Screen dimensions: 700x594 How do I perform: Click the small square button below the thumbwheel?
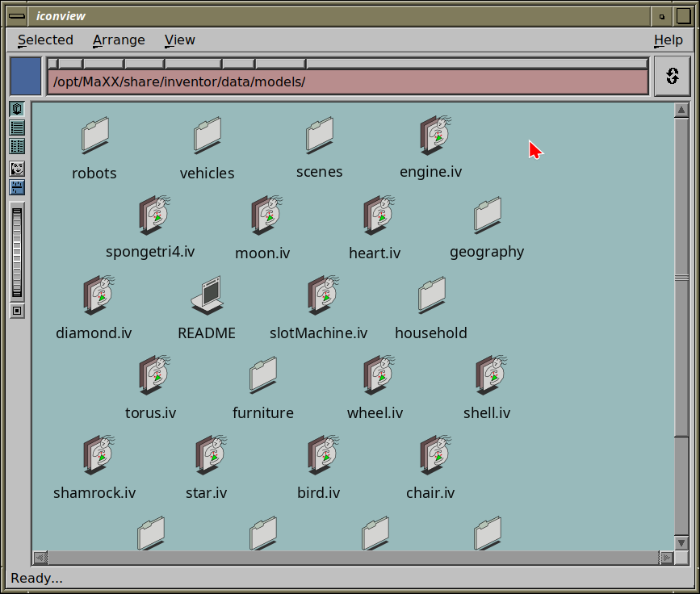(x=17, y=311)
